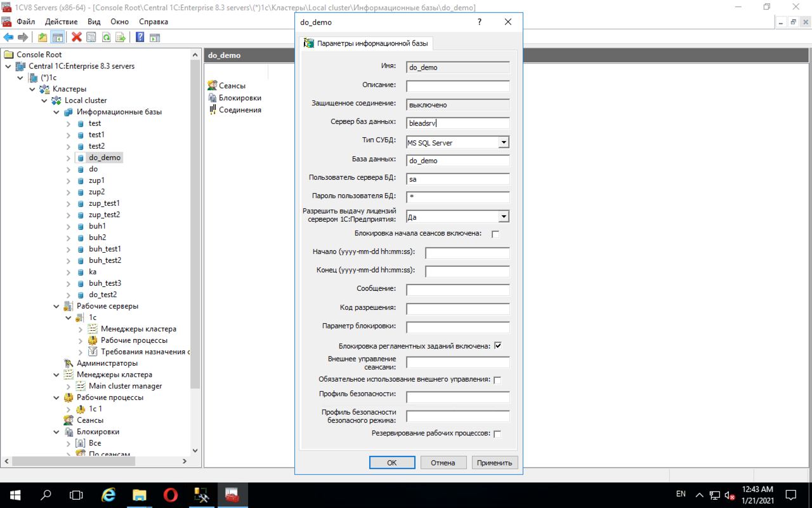Open the Файл menu

click(x=25, y=22)
